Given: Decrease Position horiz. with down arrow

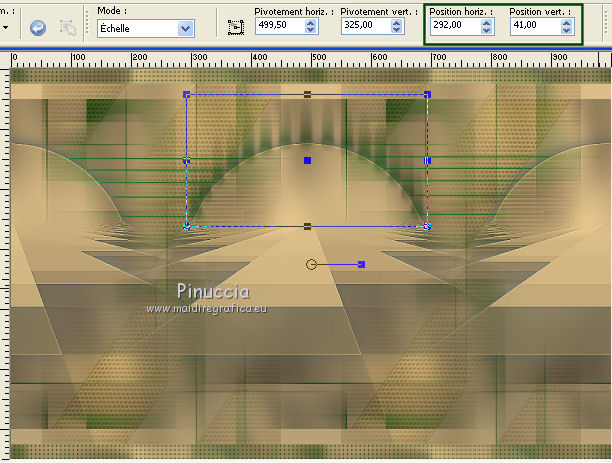Looking at the screenshot, I should (x=487, y=30).
